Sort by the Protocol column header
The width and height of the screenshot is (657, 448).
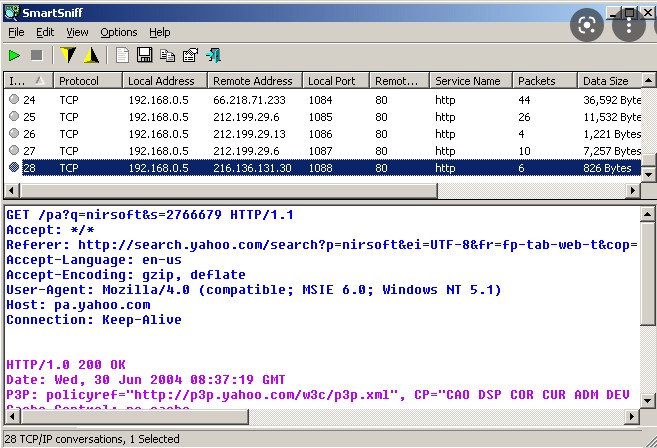[x=88, y=80]
